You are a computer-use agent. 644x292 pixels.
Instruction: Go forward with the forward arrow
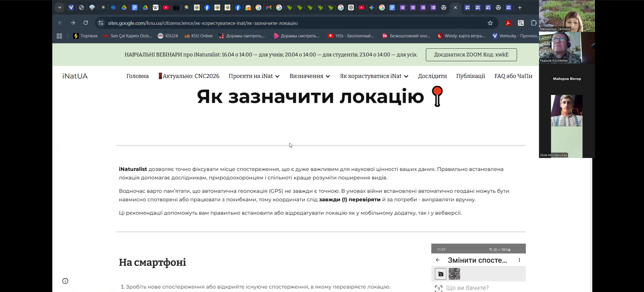[x=73, y=23]
